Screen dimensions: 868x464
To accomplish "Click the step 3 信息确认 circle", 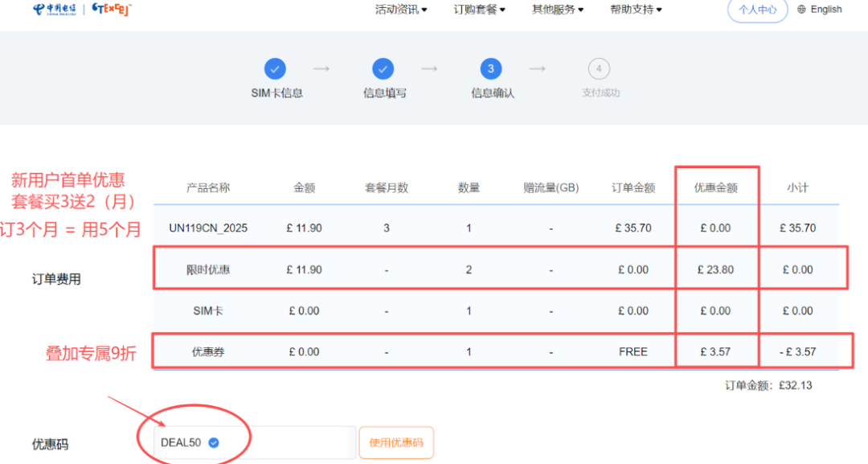I will [490, 68].
